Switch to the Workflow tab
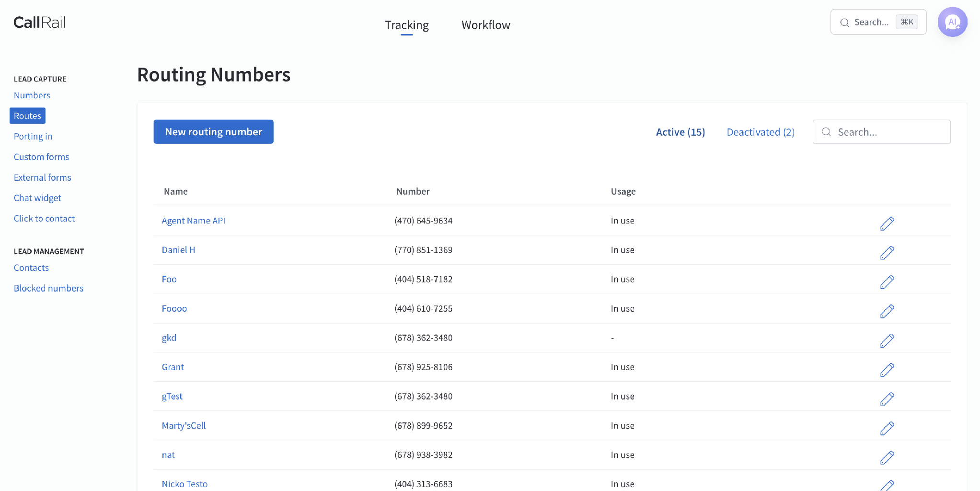Viewport: 980px width, 491px height. (486, 25)
